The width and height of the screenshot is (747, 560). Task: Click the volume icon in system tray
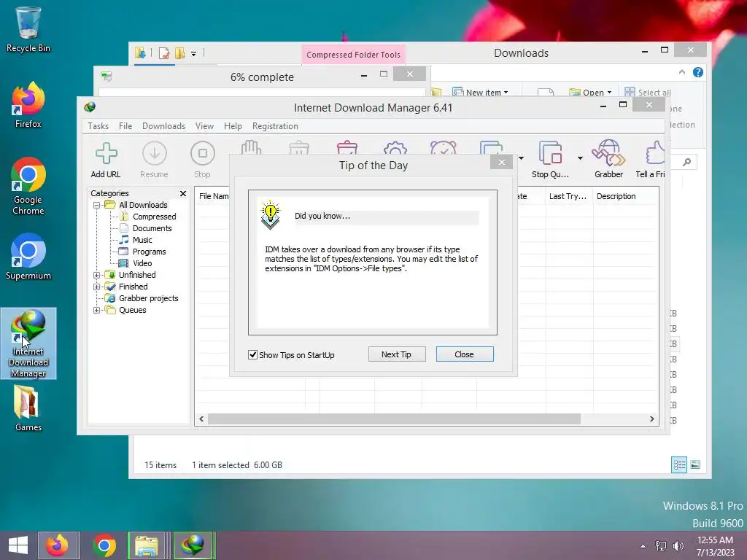click(678, 546)
